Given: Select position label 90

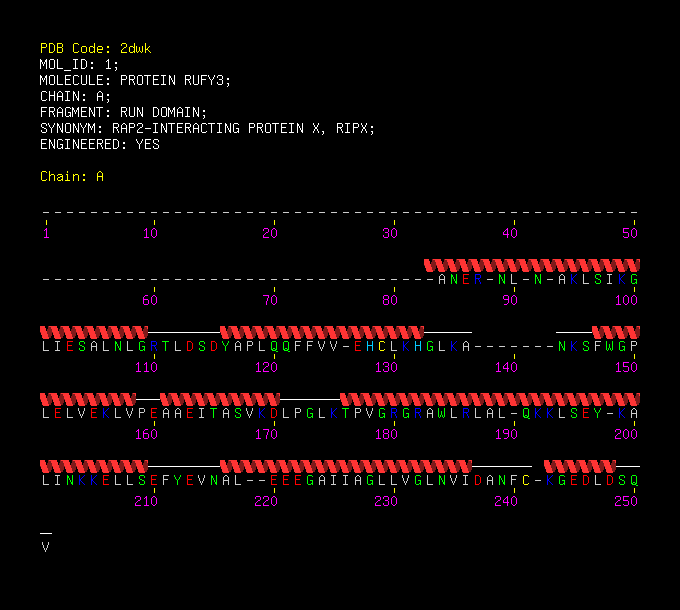Looking at the screenshot, I should click(x=510, y=300).
